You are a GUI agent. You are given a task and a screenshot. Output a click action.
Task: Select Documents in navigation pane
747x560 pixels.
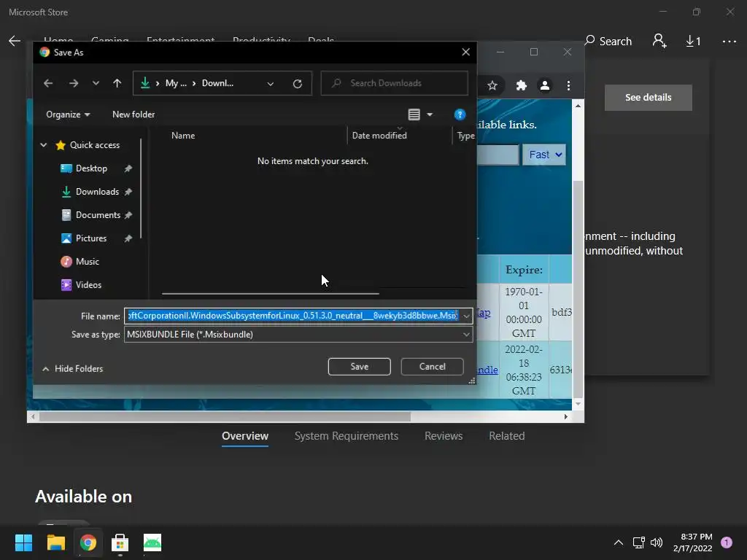(x=98, y=215)
